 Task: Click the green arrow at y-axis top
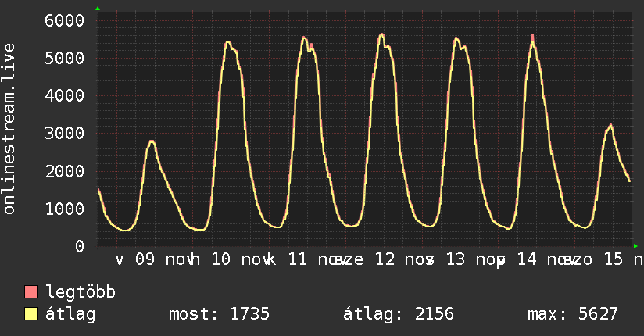98,9
